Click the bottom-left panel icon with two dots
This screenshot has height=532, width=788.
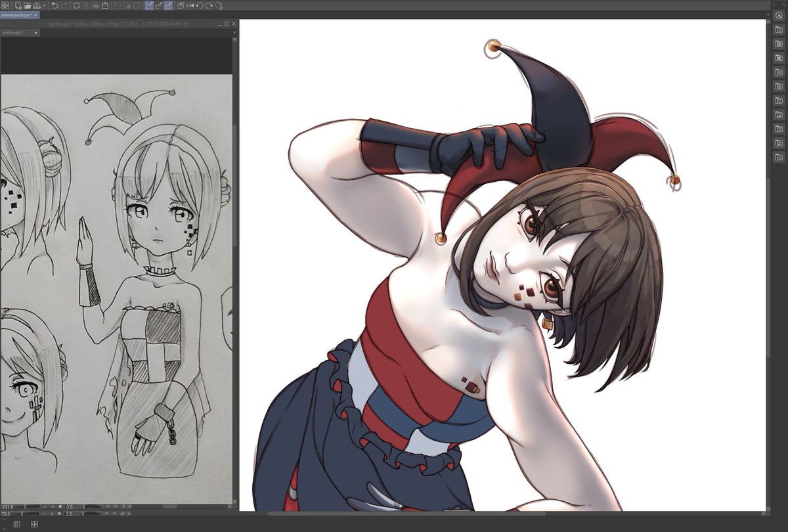tap(17, 524)
